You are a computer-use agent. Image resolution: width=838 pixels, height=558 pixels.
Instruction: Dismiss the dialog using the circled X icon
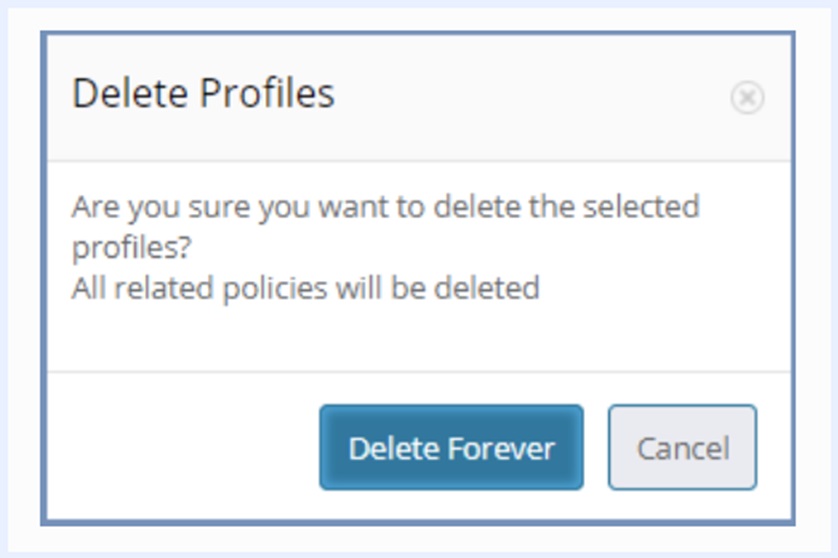746,97
